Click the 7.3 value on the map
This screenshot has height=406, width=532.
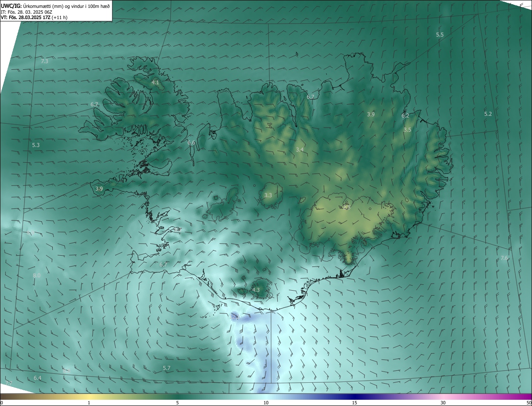(x=44, y=61)
